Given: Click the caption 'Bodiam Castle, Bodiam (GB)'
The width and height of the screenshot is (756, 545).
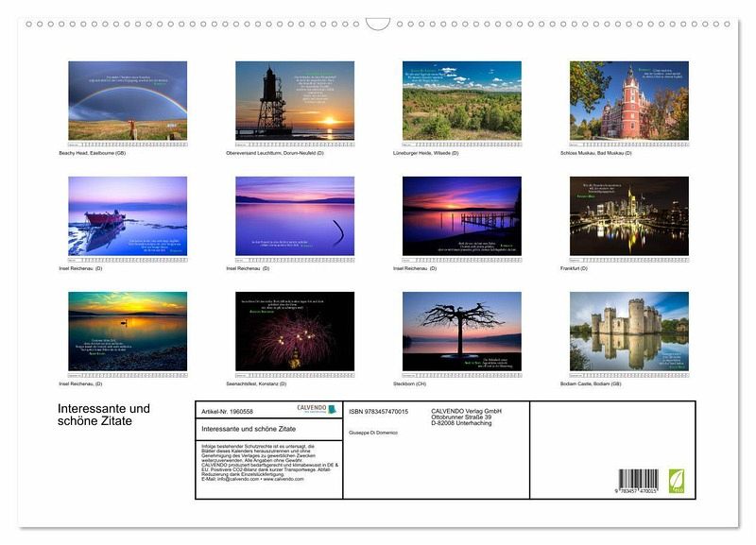Looking at the screenshot, I should pos(591,384).
